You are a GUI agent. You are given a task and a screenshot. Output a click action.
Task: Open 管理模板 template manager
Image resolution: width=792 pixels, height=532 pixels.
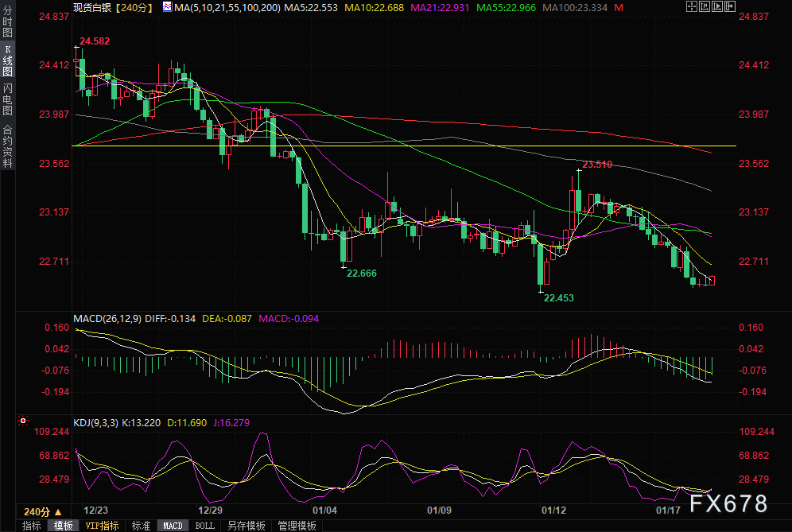pos(297,526)
